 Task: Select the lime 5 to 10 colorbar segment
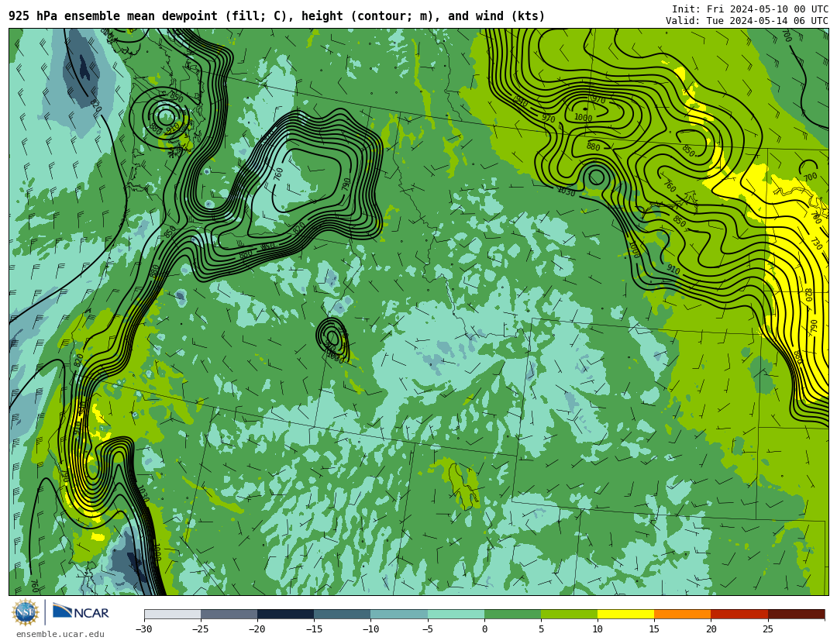[x=569, y=614]
